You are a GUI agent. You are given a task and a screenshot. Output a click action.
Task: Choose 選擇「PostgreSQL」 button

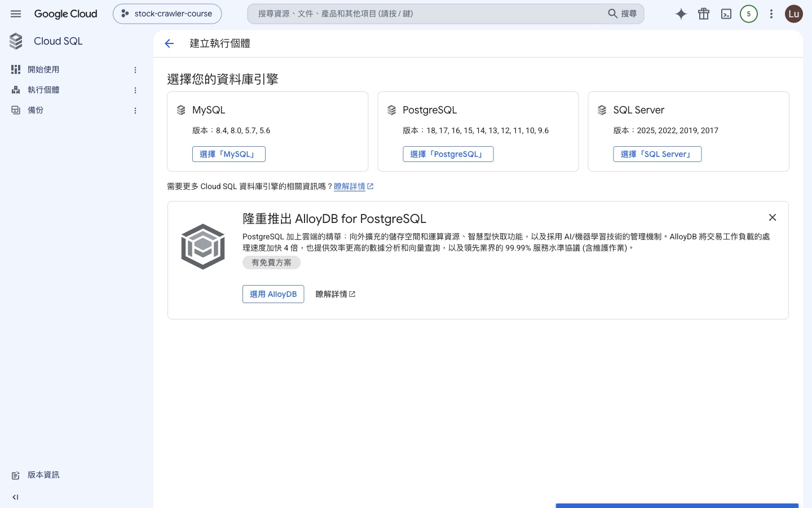pos(448,154)
